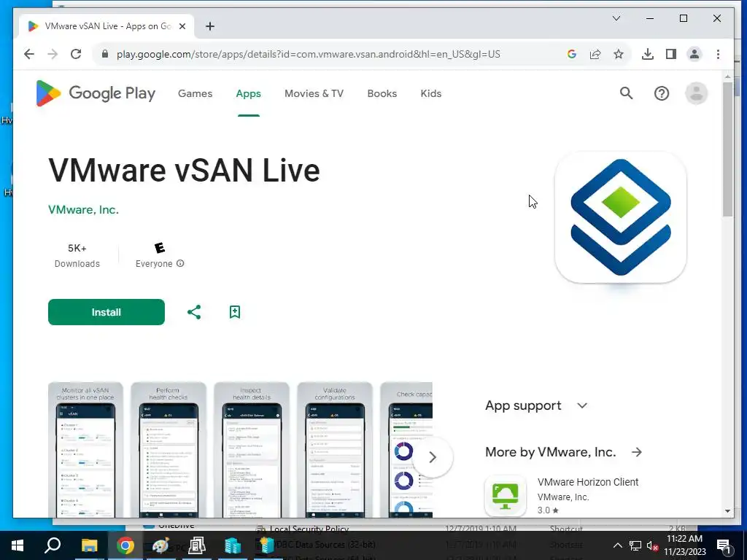Open a new browser tab
The height and width of the screenshot is (560, 747).
[x=210, y=26]
